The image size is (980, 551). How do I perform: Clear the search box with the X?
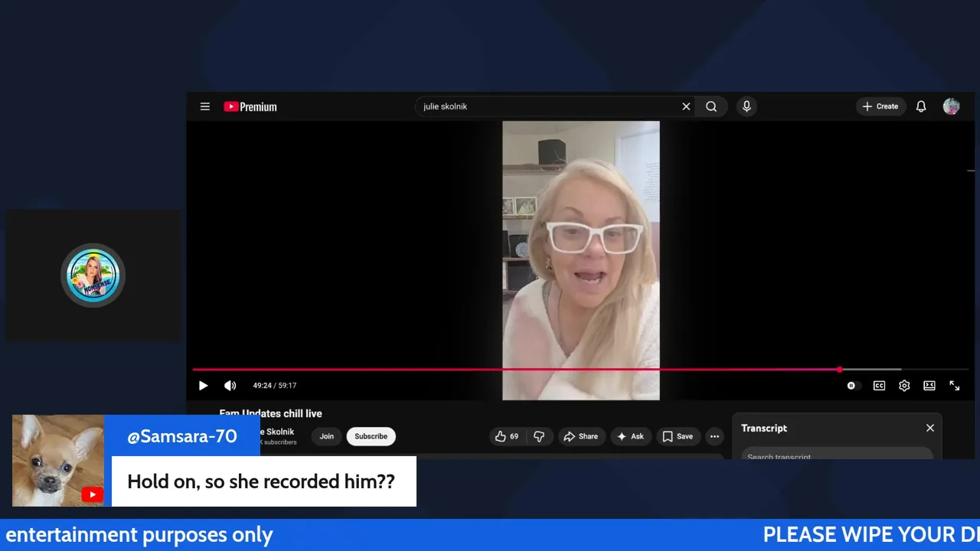point(686,106)
